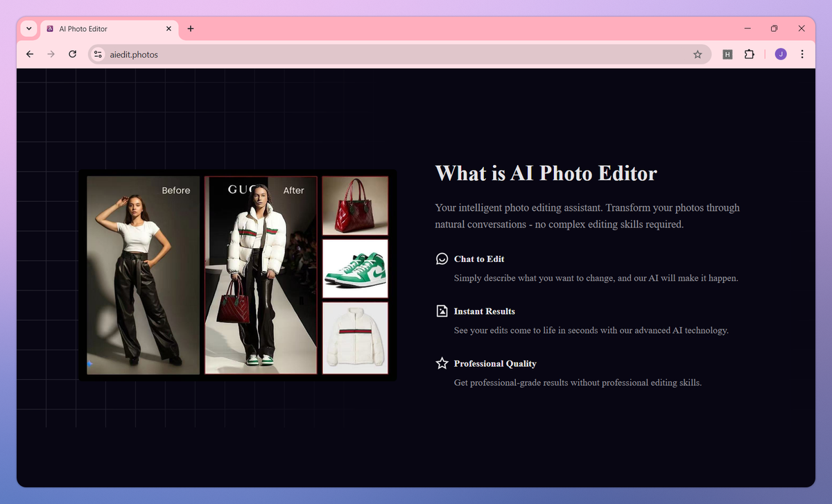
Task: Click the Chat to Edit speech bubble icon
Action: 442,259
